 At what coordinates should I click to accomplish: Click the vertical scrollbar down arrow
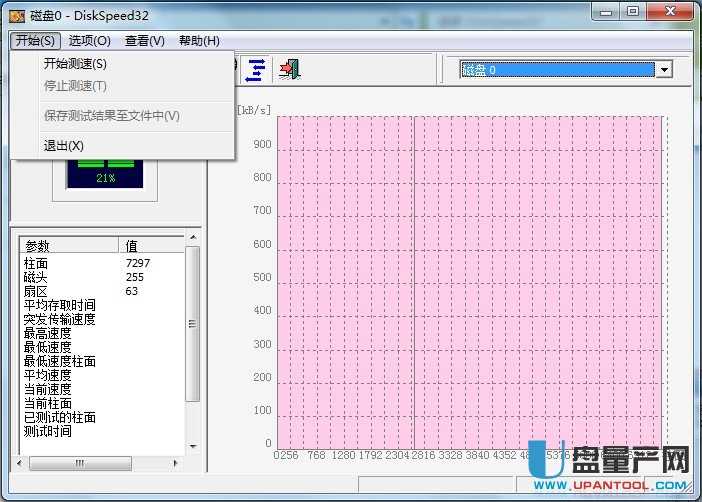coord(193,447)
